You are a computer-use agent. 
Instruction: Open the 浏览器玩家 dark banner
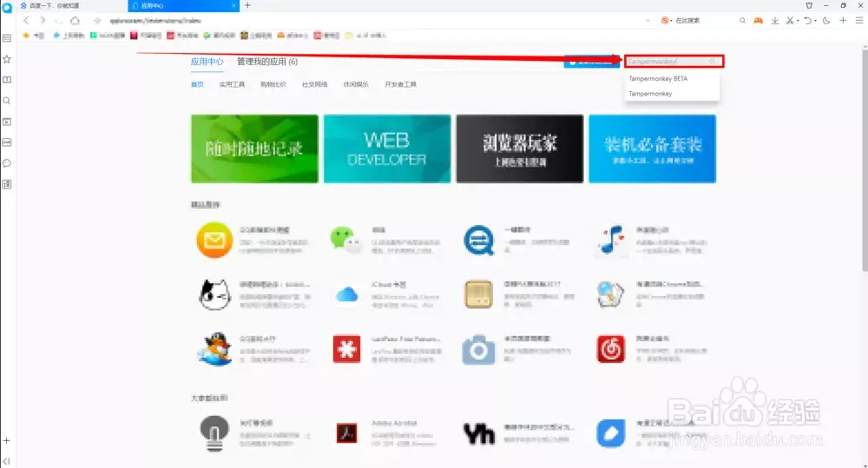coord(520,148)
